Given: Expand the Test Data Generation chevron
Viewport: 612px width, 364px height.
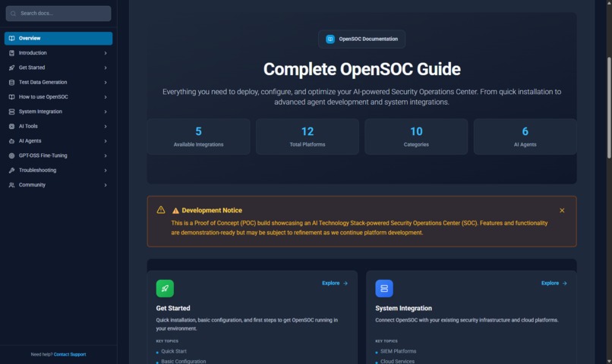Looking at the screenshot, I should tap(106, 82).
